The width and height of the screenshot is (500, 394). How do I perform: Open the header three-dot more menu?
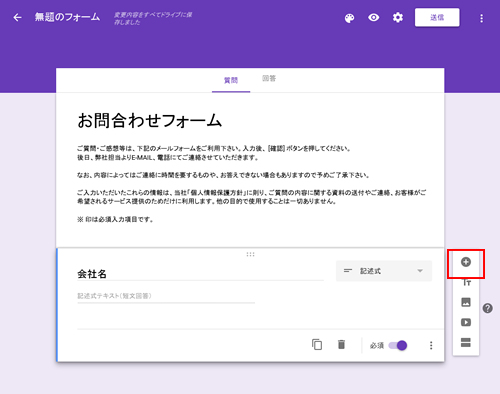pyautogui.click(x=481, y=18)
